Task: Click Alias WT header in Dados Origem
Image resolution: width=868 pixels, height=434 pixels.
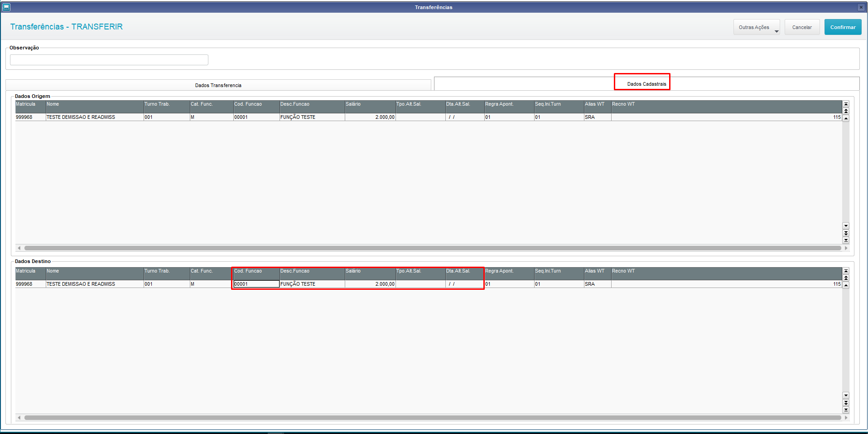Action: 598,107
